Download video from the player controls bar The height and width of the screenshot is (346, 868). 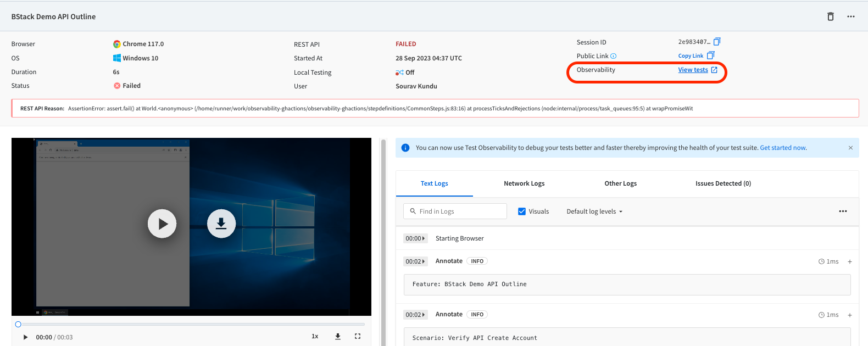point(338,336)
